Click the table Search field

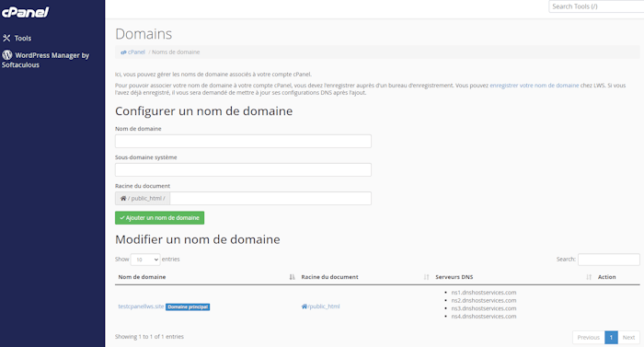coord(609,260)
